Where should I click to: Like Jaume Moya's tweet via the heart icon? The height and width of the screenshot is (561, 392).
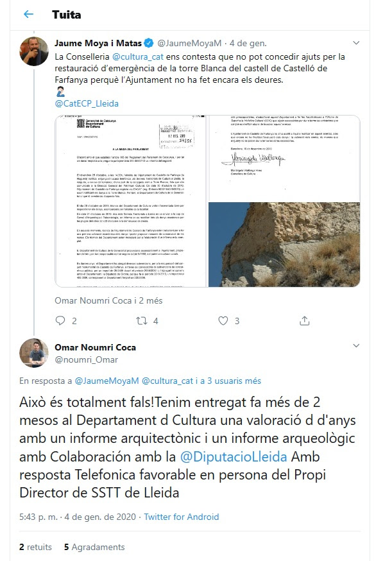click(x=223, y=320)
